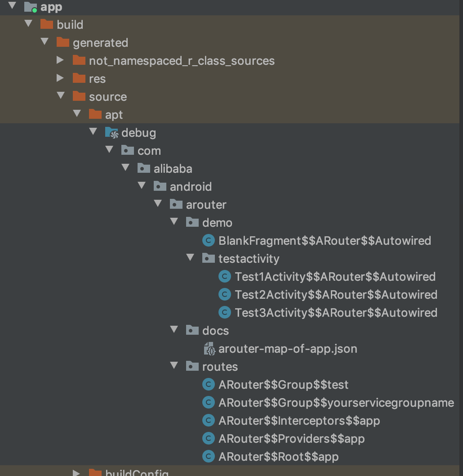This screenshot has width=463, height=476.
Task: Select ARouter$$Root$$app class name
Action: [279, 457]
